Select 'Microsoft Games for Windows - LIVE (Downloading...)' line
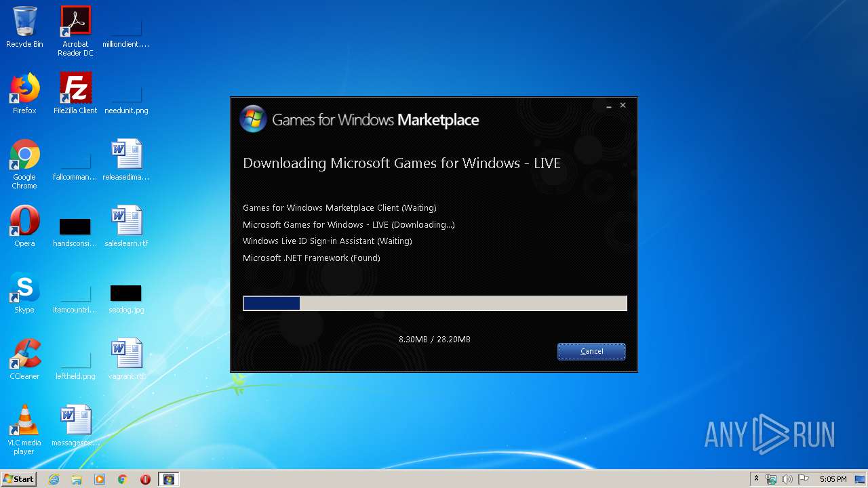The image size is (868, 488). (x=349, y=224)
